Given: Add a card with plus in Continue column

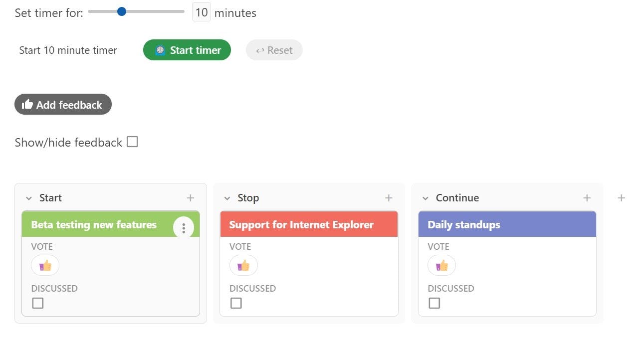Looking at the screenshot, I should tap(587, 198).
